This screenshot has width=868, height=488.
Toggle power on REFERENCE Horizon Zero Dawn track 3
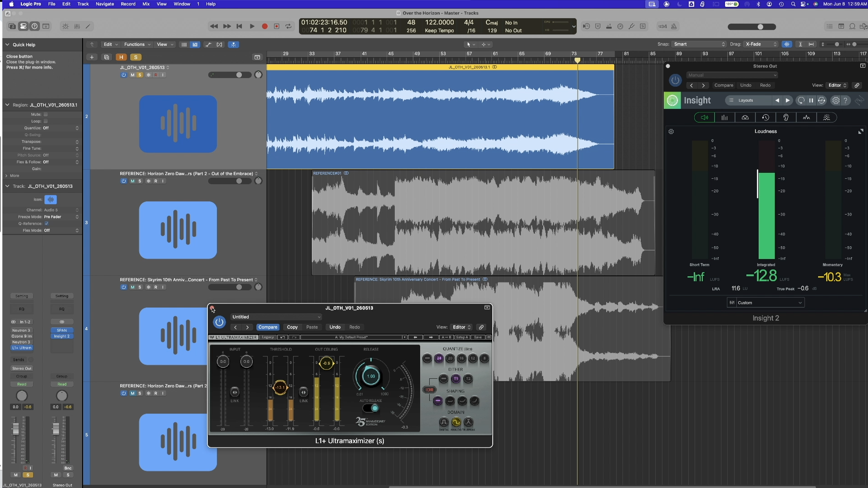[x=123, y=181]
